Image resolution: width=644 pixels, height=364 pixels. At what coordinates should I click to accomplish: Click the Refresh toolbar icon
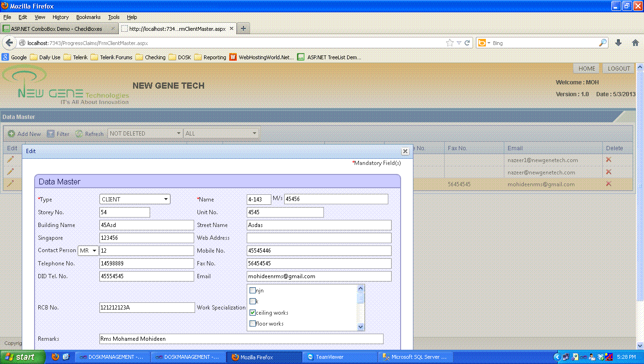(79, 134)
